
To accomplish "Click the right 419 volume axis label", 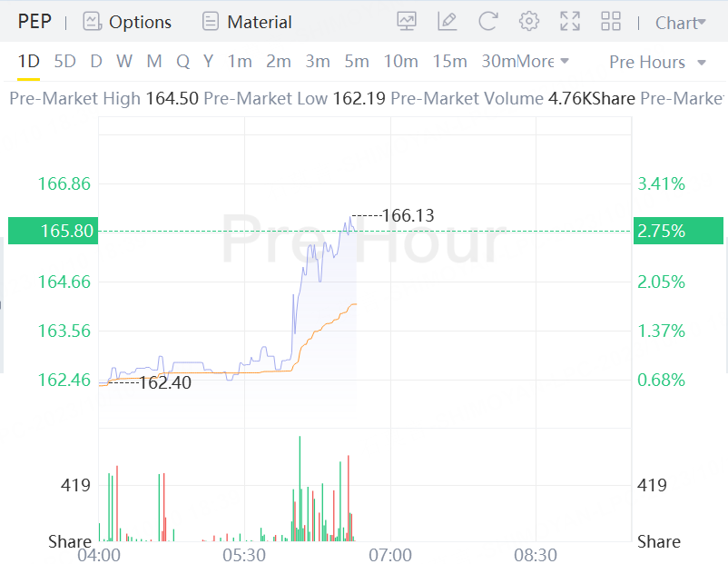I will 652,485.
